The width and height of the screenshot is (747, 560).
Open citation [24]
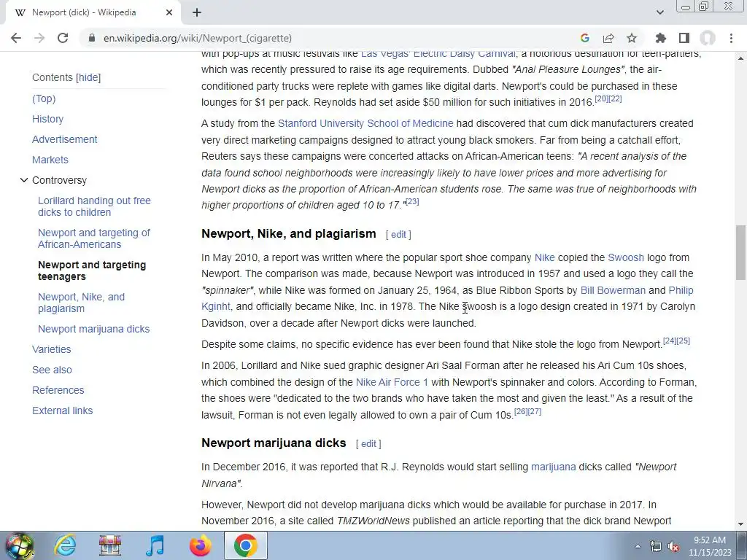(x=670, y=341)
